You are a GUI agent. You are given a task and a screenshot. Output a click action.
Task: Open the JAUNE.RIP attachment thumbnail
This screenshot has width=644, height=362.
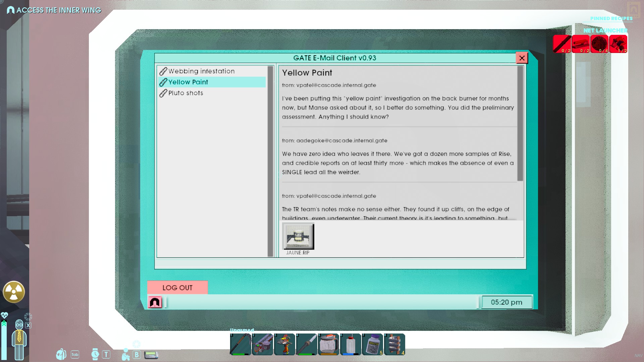[x=298, y=237]
